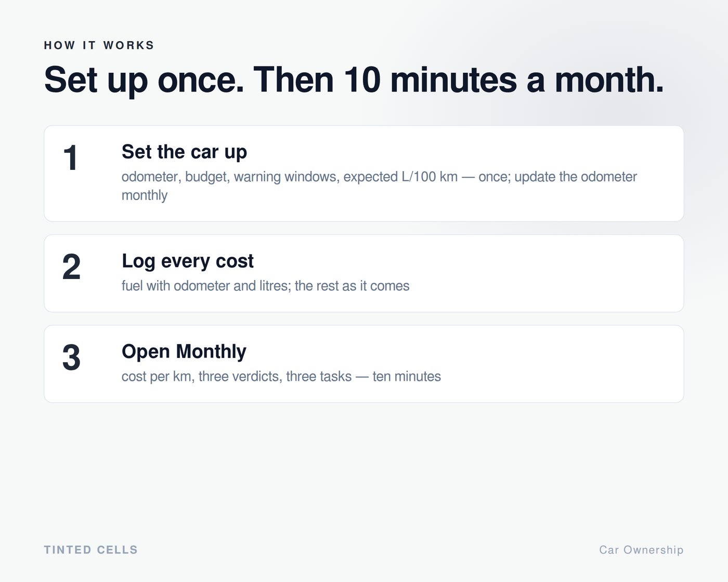
Task: Select the 'Open Monthly' heading
Action: [x=184, y=351]
